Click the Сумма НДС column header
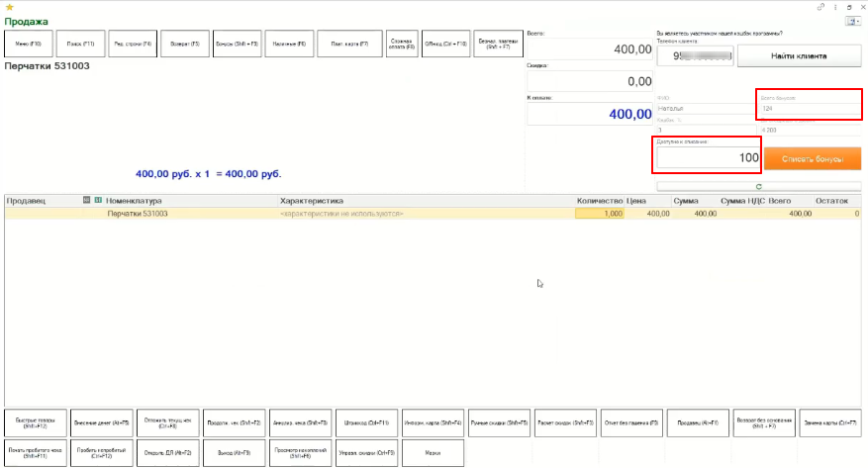This screenshot has height=468, width=868. click(x=741, y=201)
